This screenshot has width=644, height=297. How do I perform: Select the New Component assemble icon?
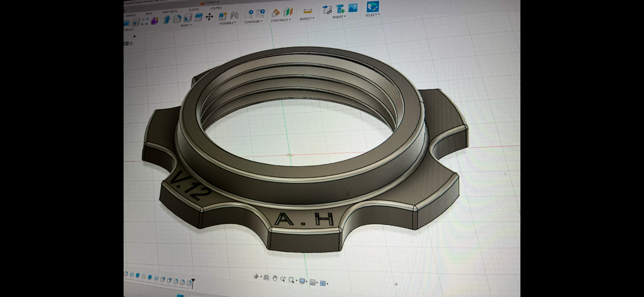[222, 16]
